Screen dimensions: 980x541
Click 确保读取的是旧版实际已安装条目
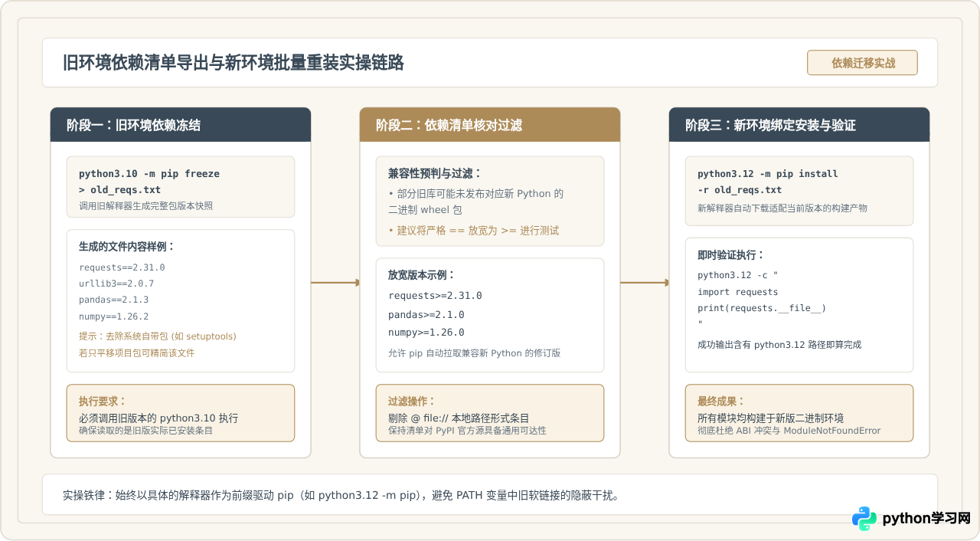[145, 431]
